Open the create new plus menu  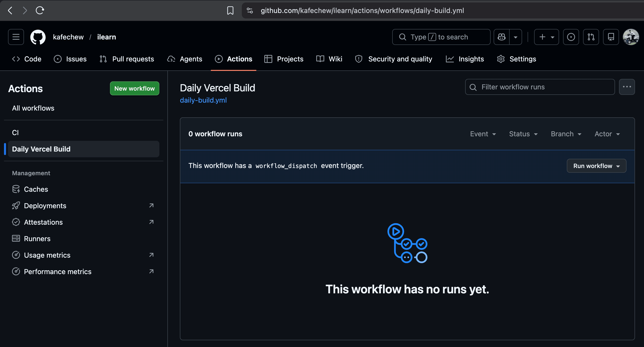click(547, 37)
